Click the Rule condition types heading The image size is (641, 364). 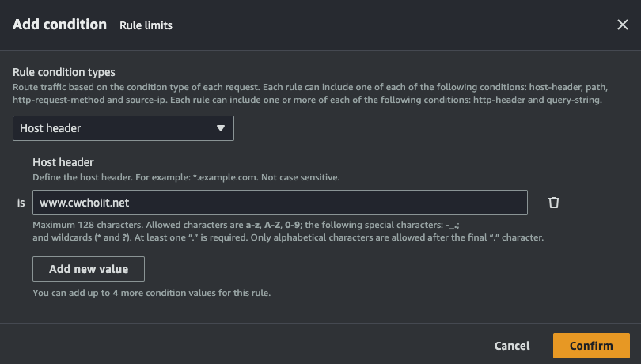click(x=64, y=72)
